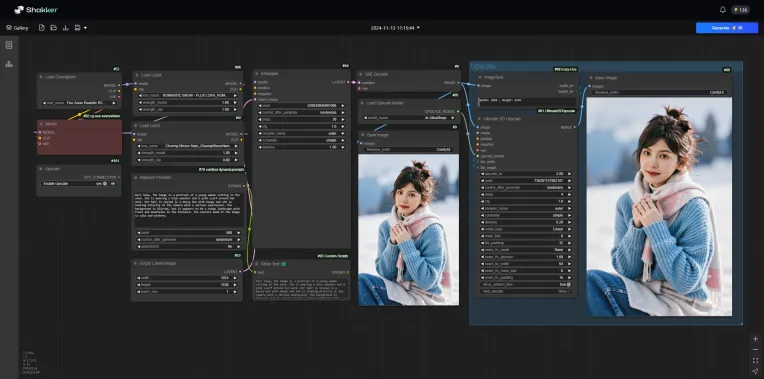
Task: Increase steps value in KSampler right arrow
Action: [x=344, y=119]
